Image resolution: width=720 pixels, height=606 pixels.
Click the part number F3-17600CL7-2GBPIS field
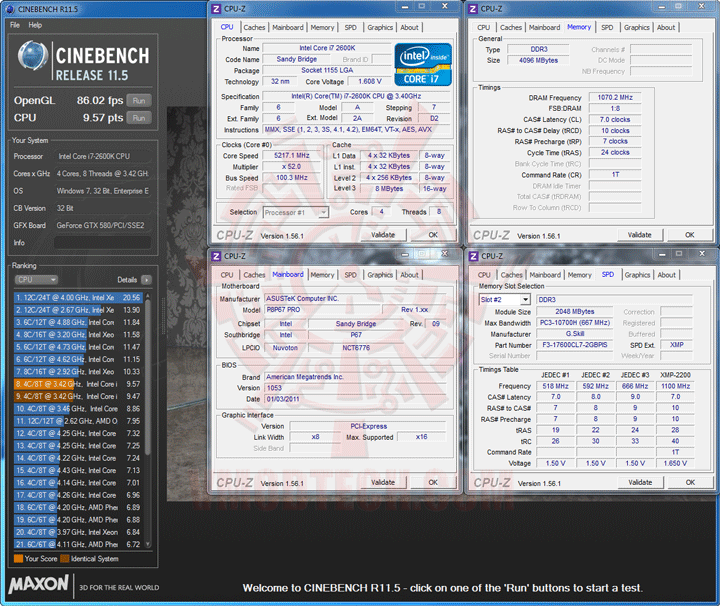(574, 345)
